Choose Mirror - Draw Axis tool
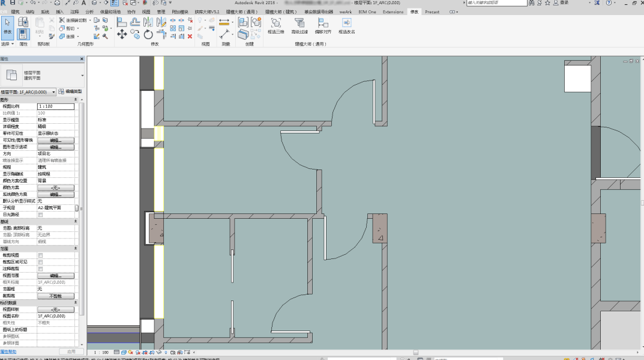Screen dimensions: 644x360 (161, 22)
